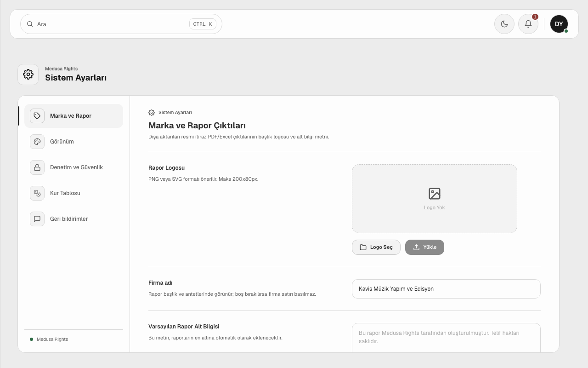Click the upload arrow icon in Yükle
The image size is (588, 368).
click(416, 247)
